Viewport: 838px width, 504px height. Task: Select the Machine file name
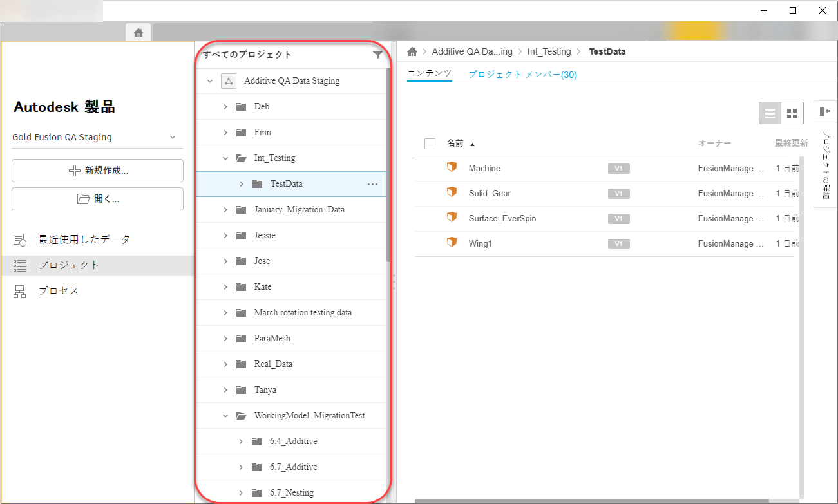(x=484, y=169)
